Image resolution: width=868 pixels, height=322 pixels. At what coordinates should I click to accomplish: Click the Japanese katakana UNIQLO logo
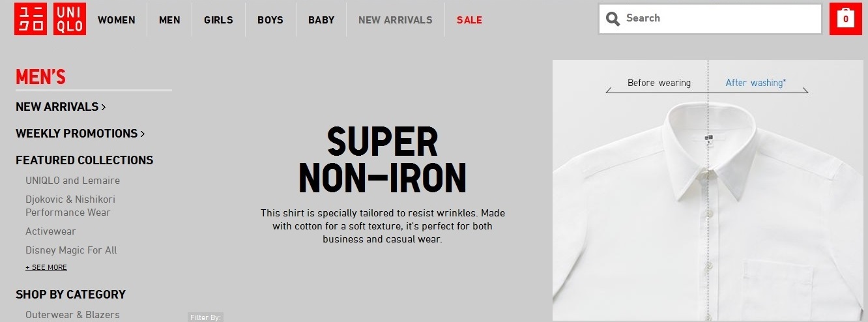coord(31,20)
